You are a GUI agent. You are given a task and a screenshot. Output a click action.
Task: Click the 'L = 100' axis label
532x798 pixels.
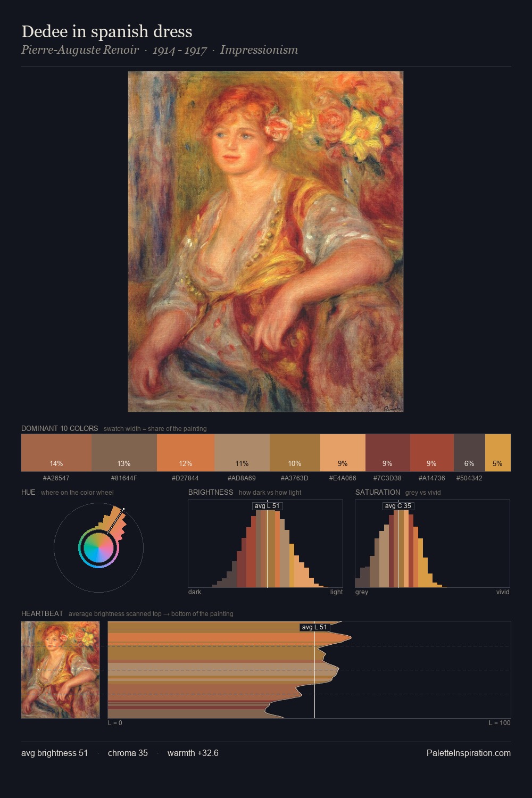click(x=500, y=723)
